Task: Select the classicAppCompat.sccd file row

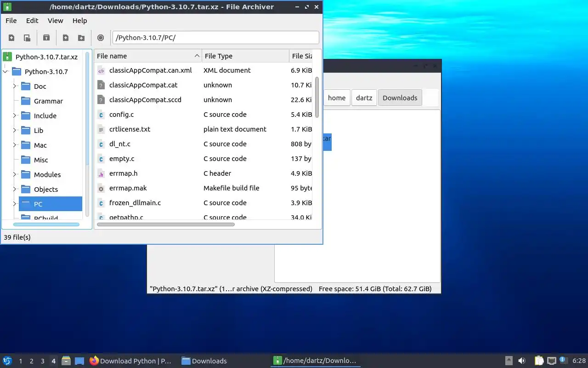Action: (x=204, y=100)
